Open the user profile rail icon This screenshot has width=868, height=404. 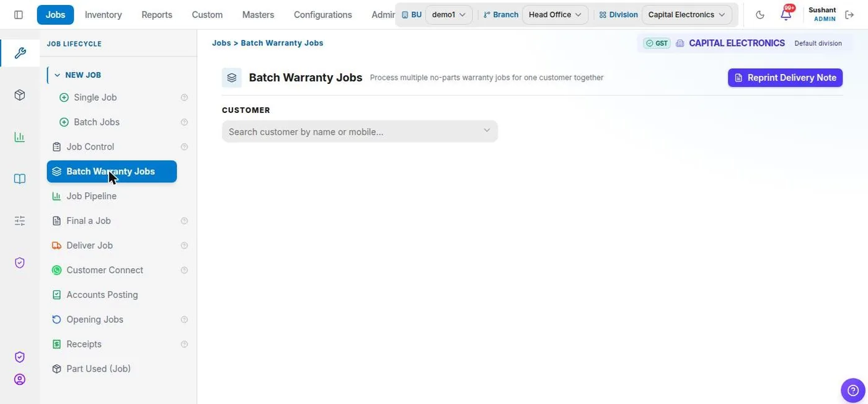[20, 379]
